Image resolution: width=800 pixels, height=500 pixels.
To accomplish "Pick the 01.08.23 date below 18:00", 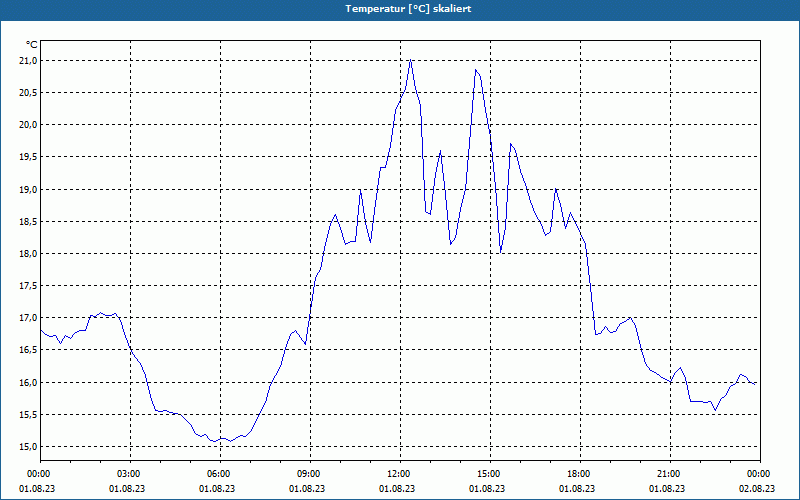I will point(577,488).
